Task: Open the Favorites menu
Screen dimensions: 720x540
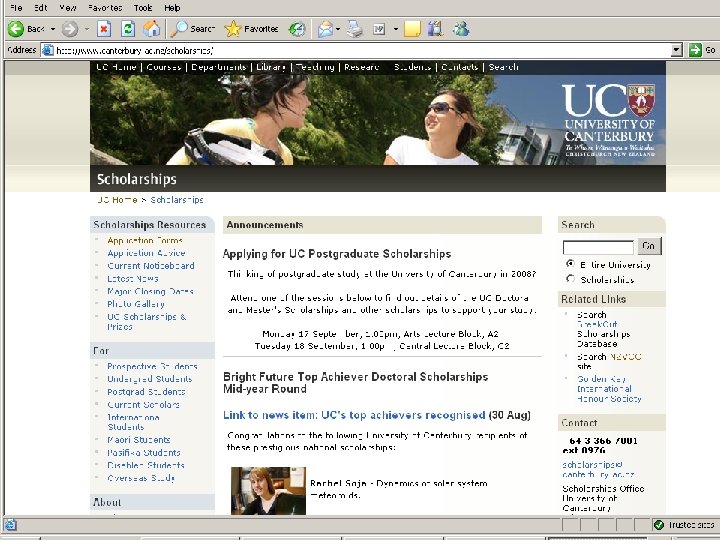Action: [105, 8]
